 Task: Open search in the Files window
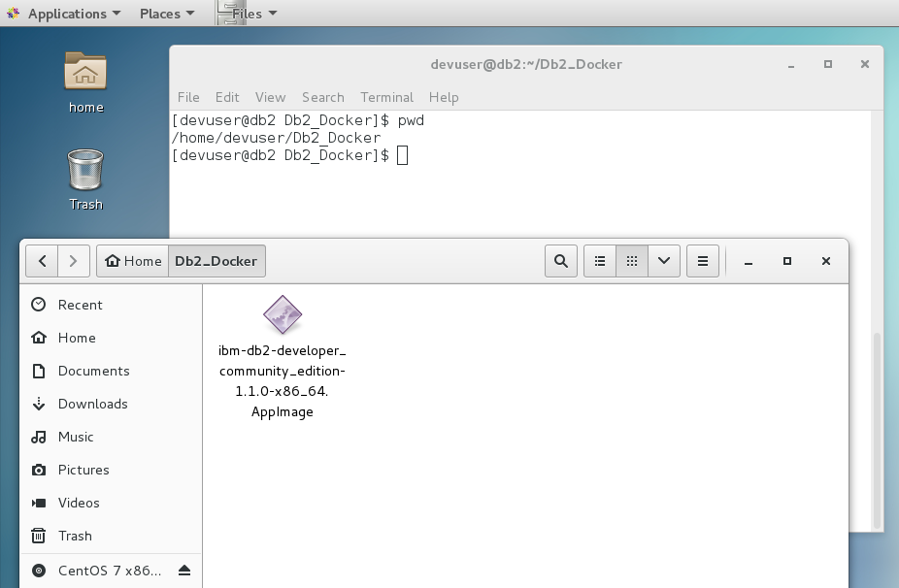561,261
